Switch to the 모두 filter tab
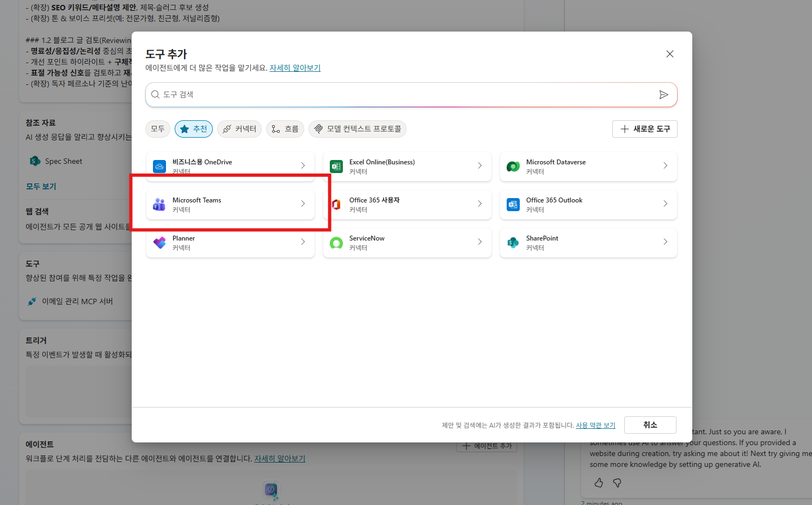This screenshot has width=812, height=505. coord(158,129)
